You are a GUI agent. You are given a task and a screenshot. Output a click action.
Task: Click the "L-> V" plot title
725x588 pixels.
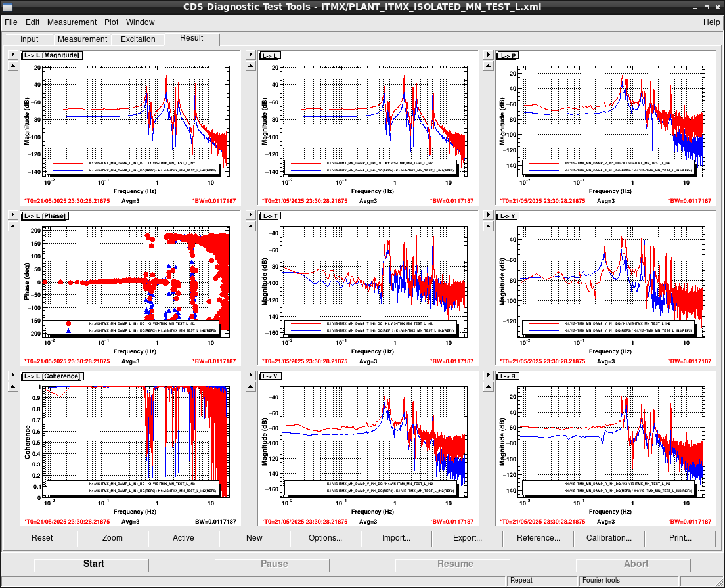pyautogui.click(x=270, y=376)
